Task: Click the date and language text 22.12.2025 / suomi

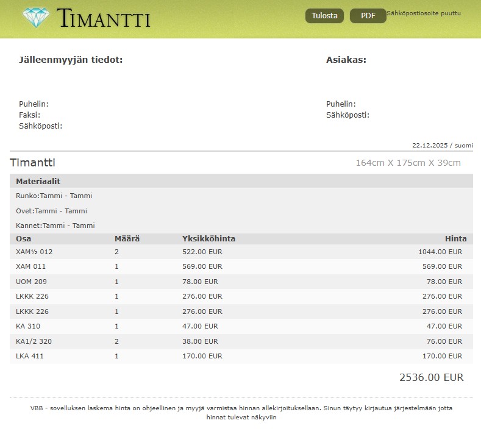Action: point(442,145)
